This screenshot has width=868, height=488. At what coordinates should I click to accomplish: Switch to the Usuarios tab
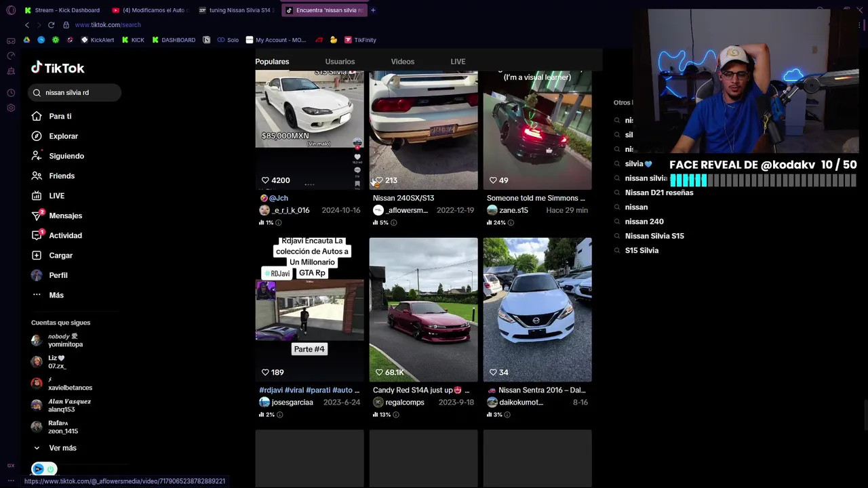click(x=340, y=62)
